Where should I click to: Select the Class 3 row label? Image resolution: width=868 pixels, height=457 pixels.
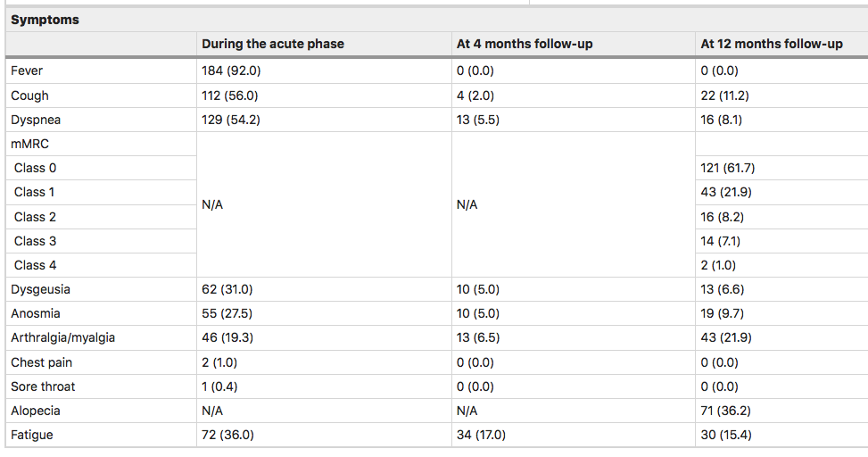[36, 241]
